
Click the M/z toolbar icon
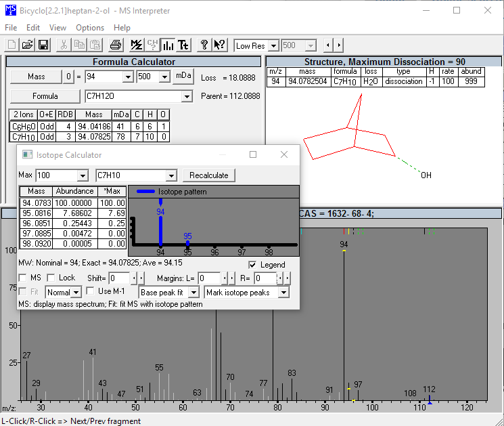(136, 45)
